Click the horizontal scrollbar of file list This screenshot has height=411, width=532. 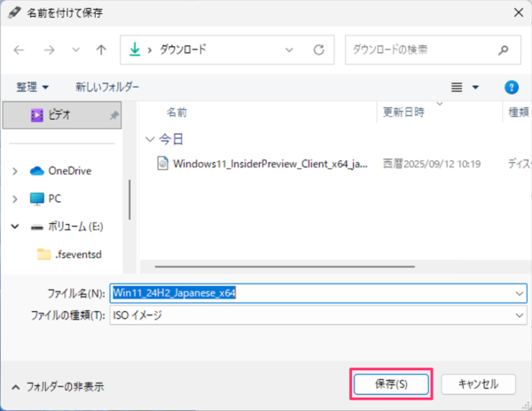(285, 267)
